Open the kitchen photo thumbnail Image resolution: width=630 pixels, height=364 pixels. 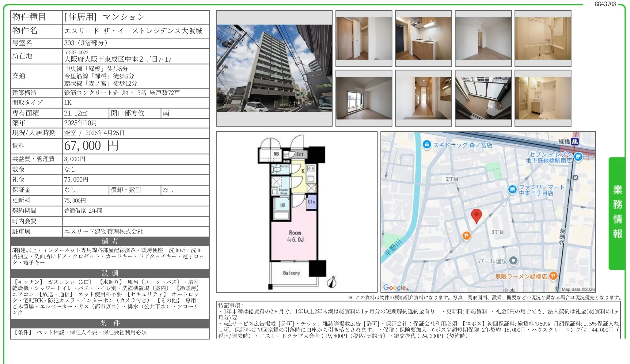(x=423, y=38)
